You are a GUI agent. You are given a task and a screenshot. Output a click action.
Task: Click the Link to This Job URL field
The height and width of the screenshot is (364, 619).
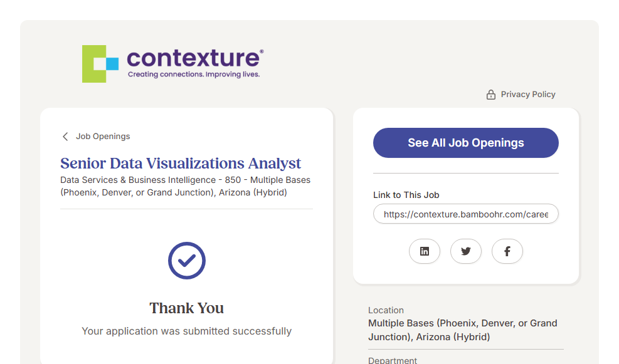click(x=465, y=214)
